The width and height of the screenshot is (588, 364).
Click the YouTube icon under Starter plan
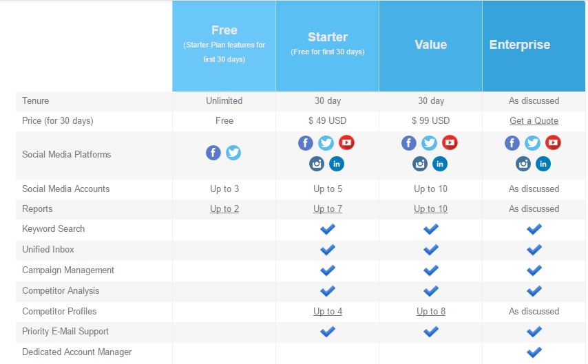coord(346,142)
